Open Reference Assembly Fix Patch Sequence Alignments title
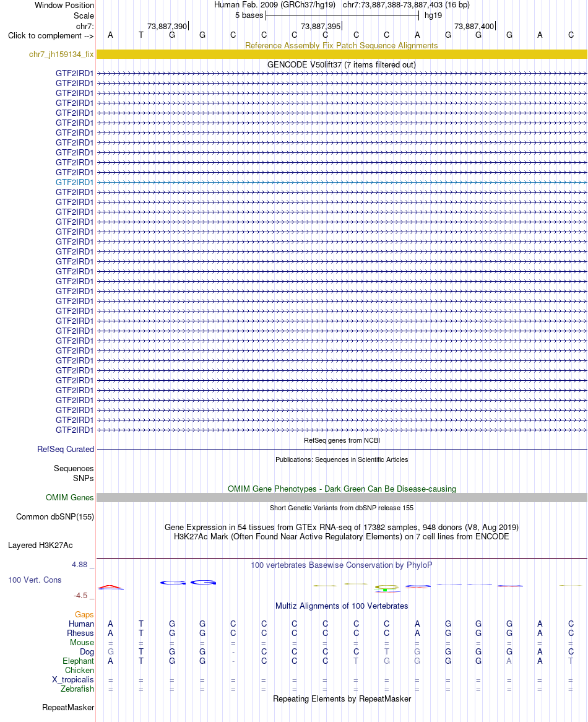Screen dimensions: 588x722 [x=342, y=46]
